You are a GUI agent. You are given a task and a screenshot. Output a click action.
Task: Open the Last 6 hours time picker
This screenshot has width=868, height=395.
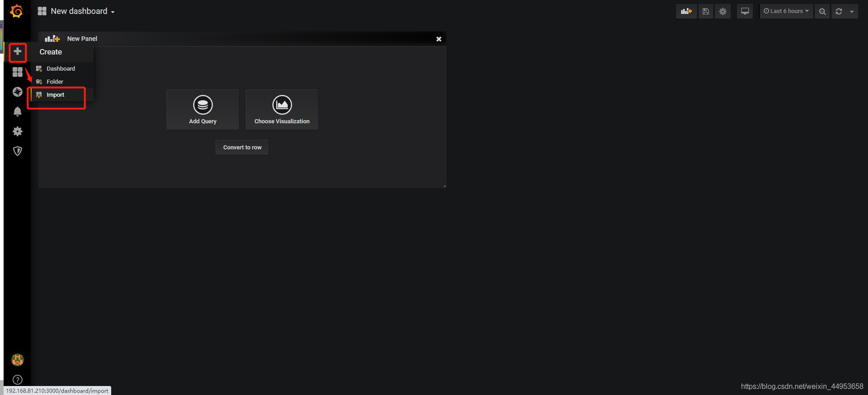[786, 11]
